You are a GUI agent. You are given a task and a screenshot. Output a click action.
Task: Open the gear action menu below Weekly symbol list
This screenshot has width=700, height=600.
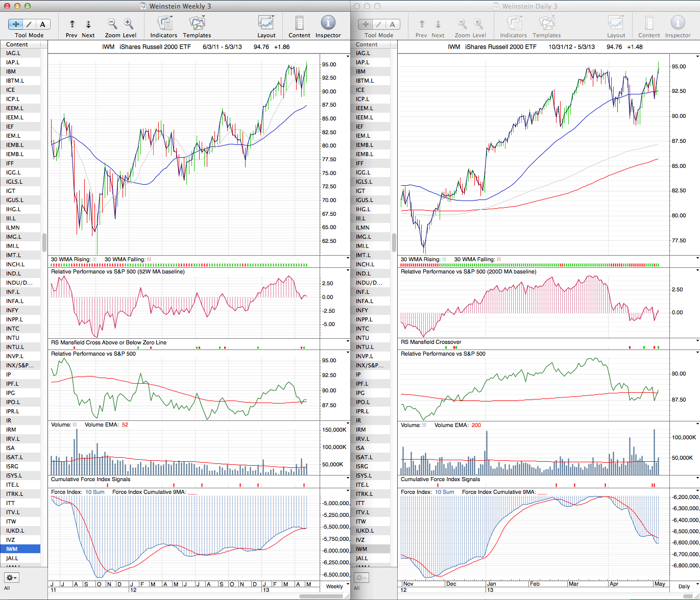pos(11,578)
